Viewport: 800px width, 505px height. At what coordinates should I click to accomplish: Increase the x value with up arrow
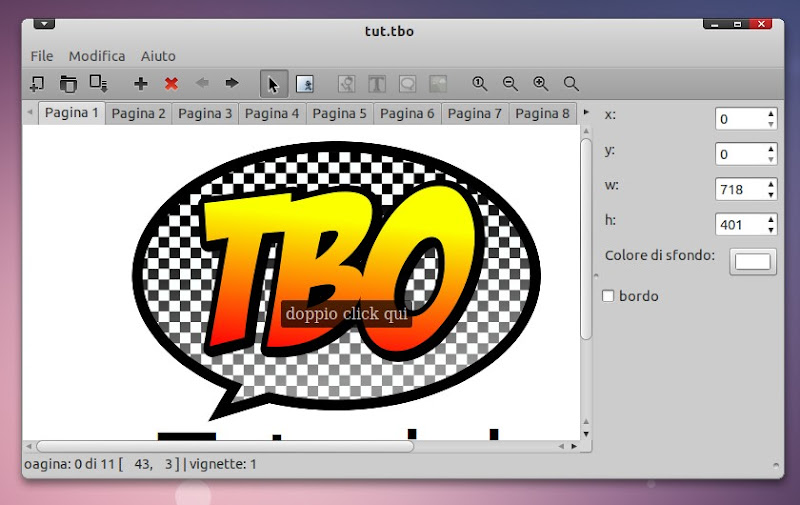tap(771, 114)
